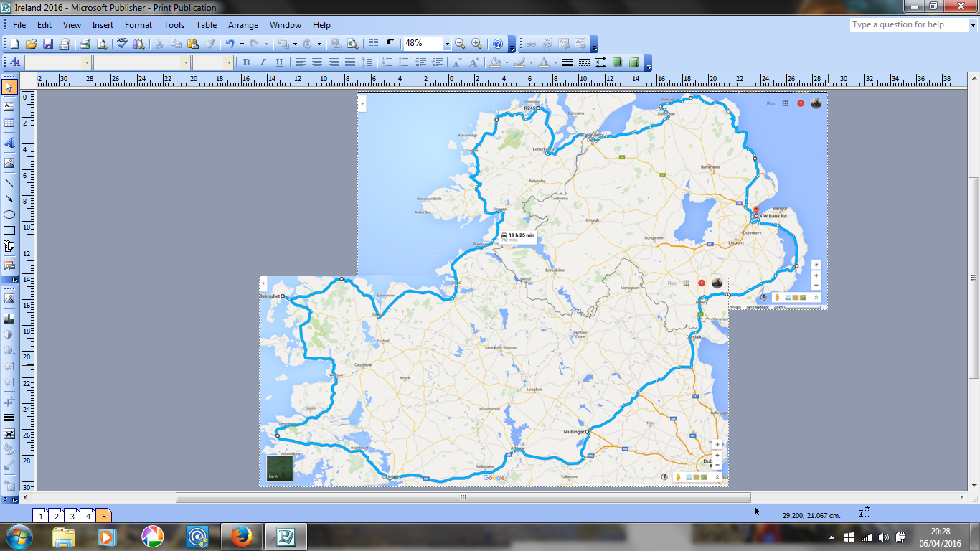Open Font Color dropdown arrow

click(x=555, y=62)
